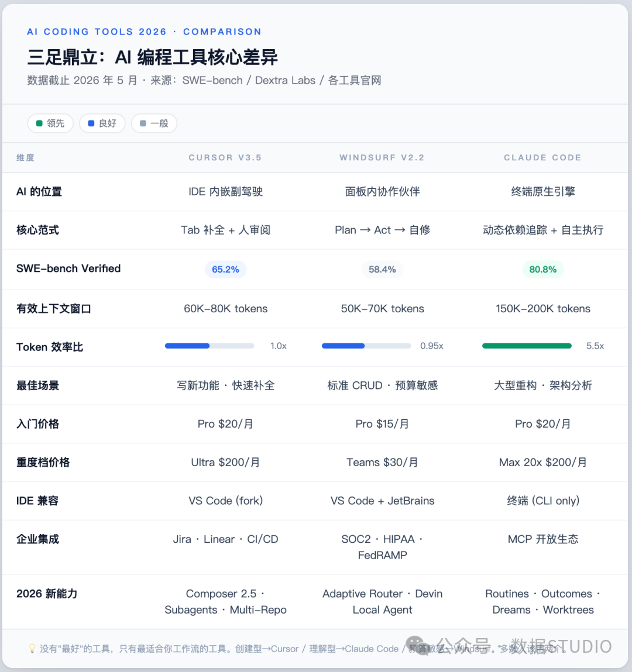Click the 'Adaptive Router · Devin Local Agent' cell

tap(383, 602)
